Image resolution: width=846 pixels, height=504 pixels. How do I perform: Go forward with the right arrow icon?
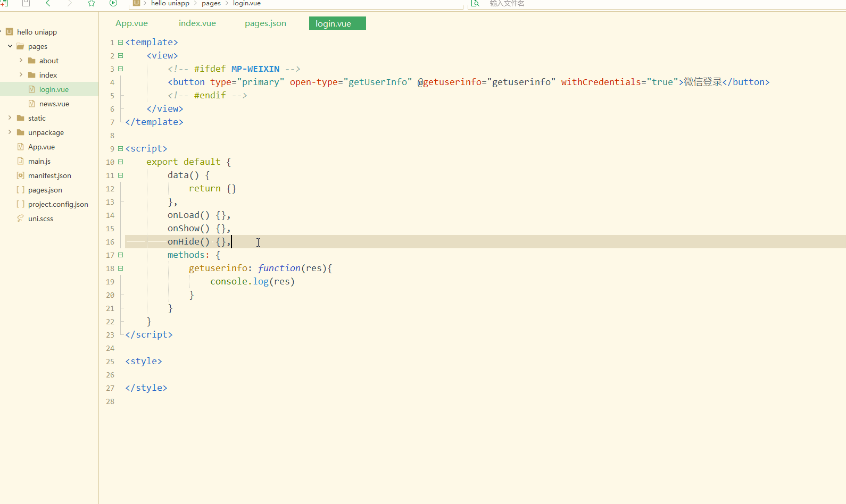click(69, 3)
